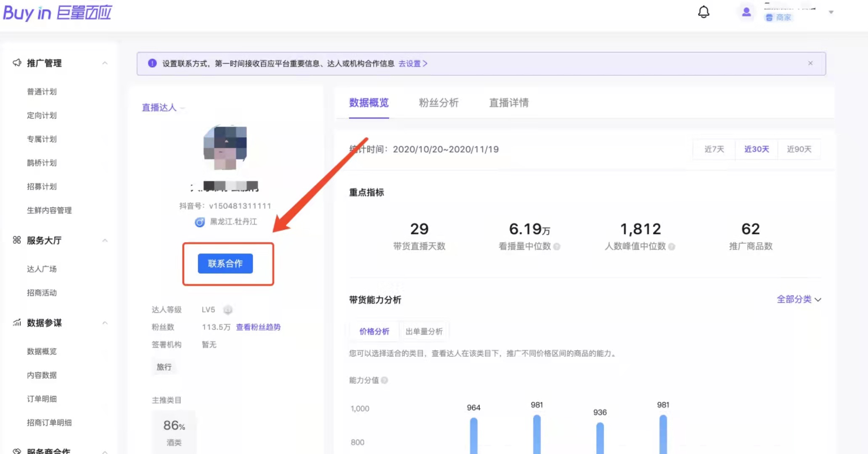
Task: Click the 抖音号 v150481311111 text
Action: [225, 206]
